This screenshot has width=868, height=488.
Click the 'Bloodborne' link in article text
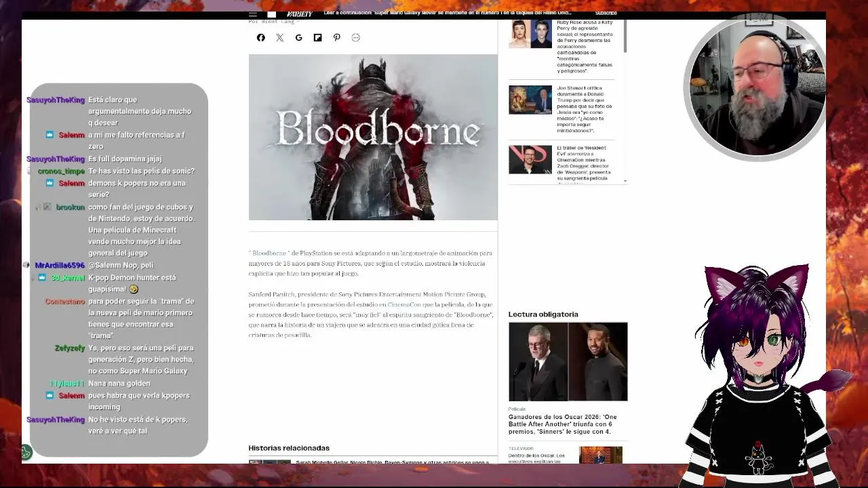click(269, 253)
